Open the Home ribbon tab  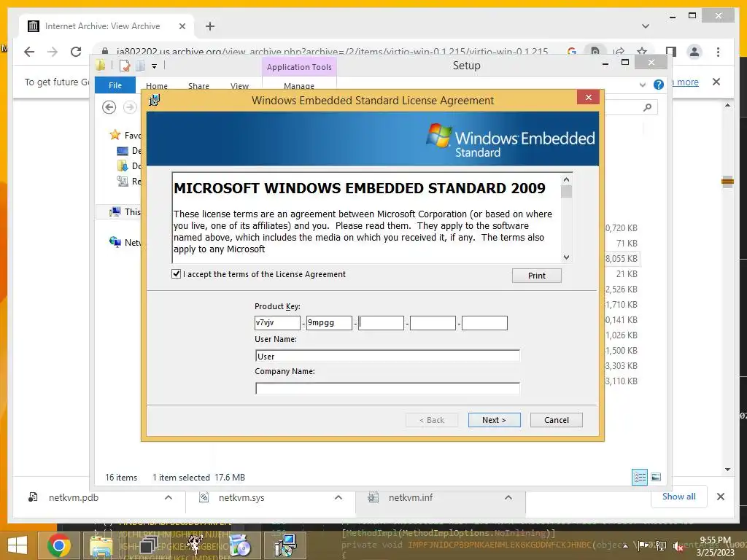click(x=157, y=86)
